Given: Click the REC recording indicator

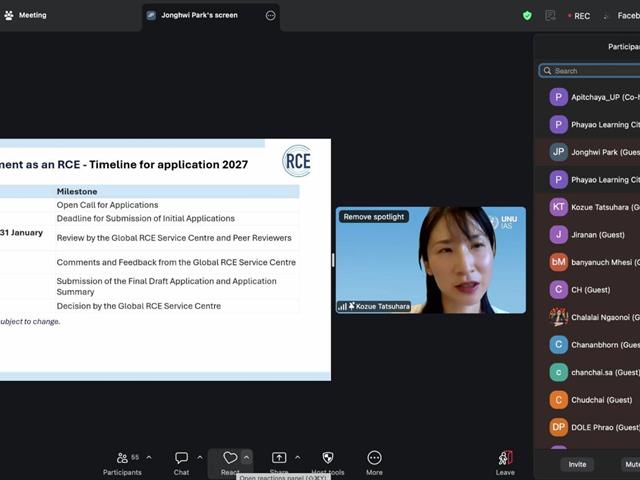Looking at the screenshot, I should 579,16.
